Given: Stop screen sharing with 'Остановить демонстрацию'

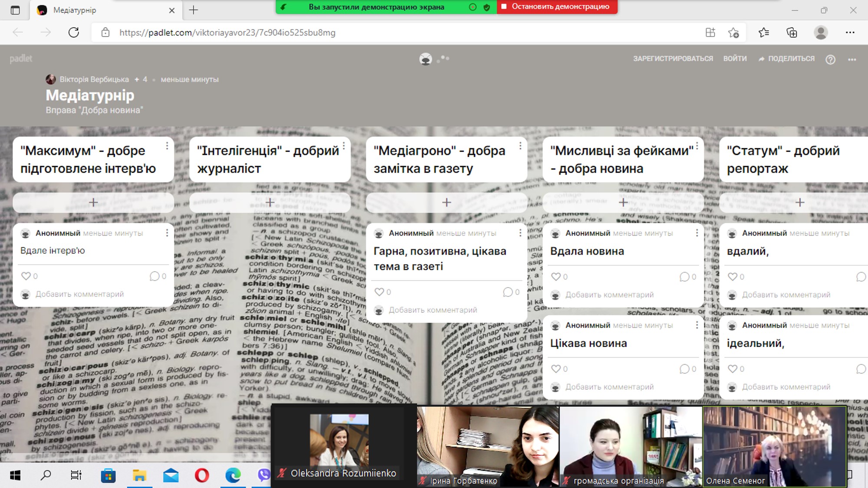Looking at the screenshot, I should coord(557,7).
